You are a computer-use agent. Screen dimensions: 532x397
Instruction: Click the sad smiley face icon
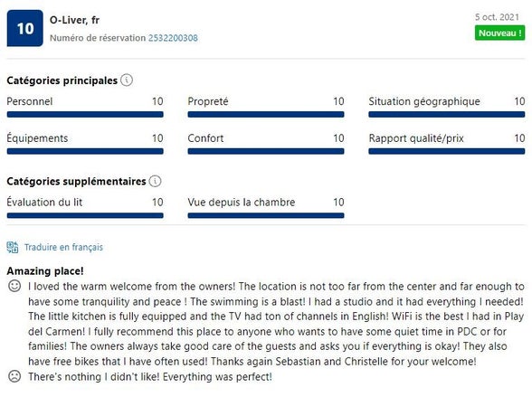[14, 376]
